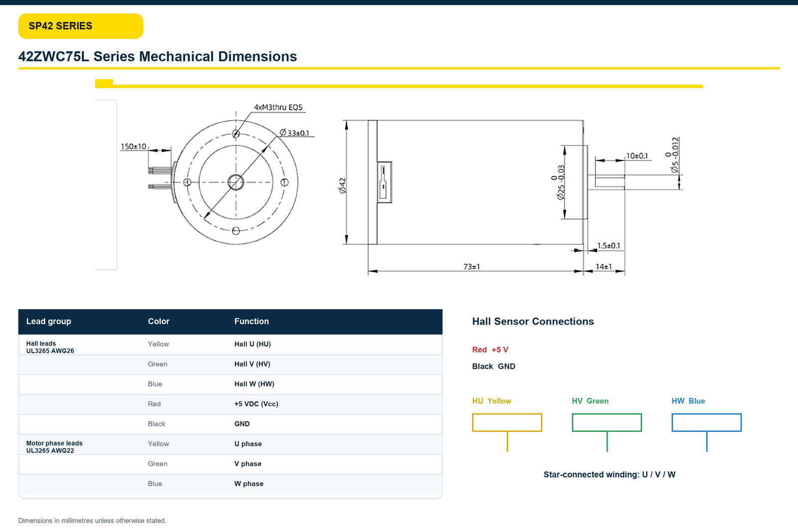This screenshot has width=798, height=532.
Task: Click the center shaft circle in front view
Action: coord(236,182)
